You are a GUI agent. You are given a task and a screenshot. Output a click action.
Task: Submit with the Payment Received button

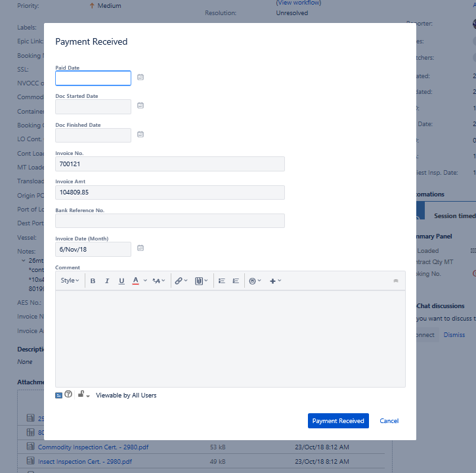338,420
